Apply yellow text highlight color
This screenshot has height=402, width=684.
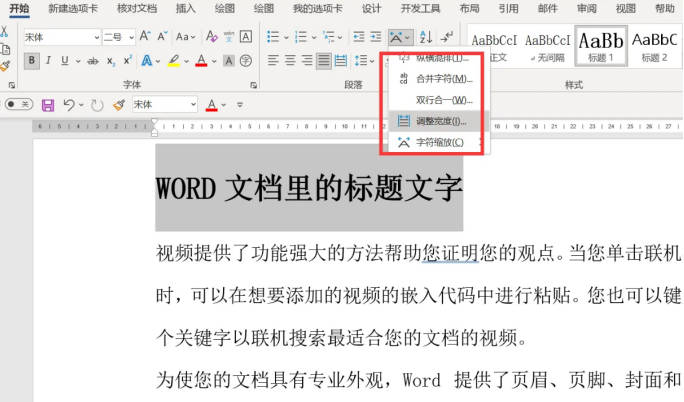174,61
